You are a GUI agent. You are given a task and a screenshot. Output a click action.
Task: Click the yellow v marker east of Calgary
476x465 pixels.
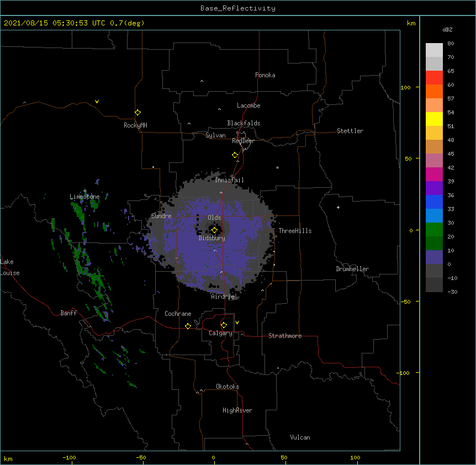[237, 323]
